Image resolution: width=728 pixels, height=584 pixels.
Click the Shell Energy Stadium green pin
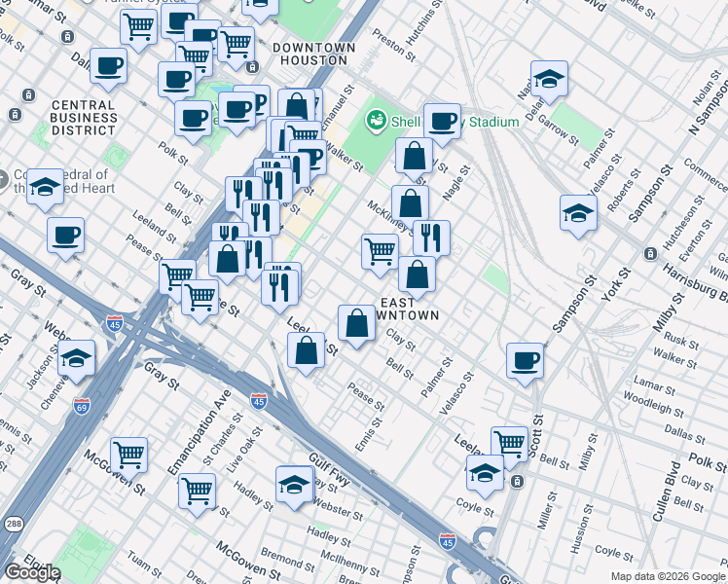(377, 121)
